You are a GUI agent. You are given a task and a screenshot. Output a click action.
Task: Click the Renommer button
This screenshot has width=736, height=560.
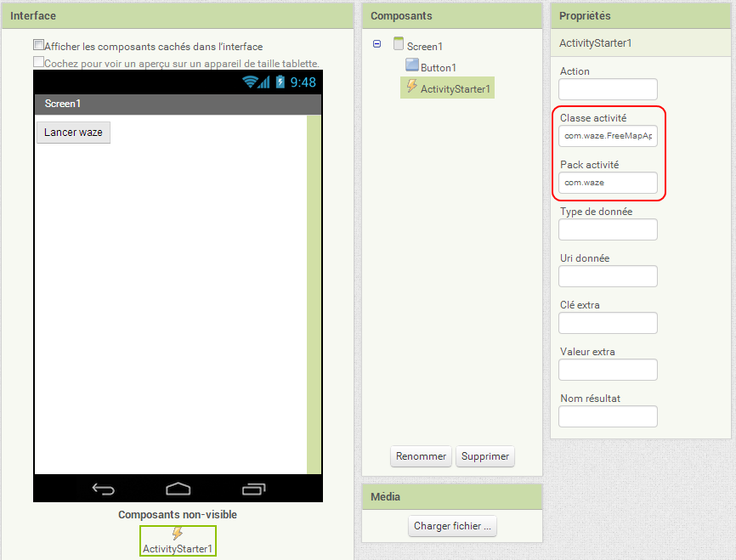[x=421, y=456]
